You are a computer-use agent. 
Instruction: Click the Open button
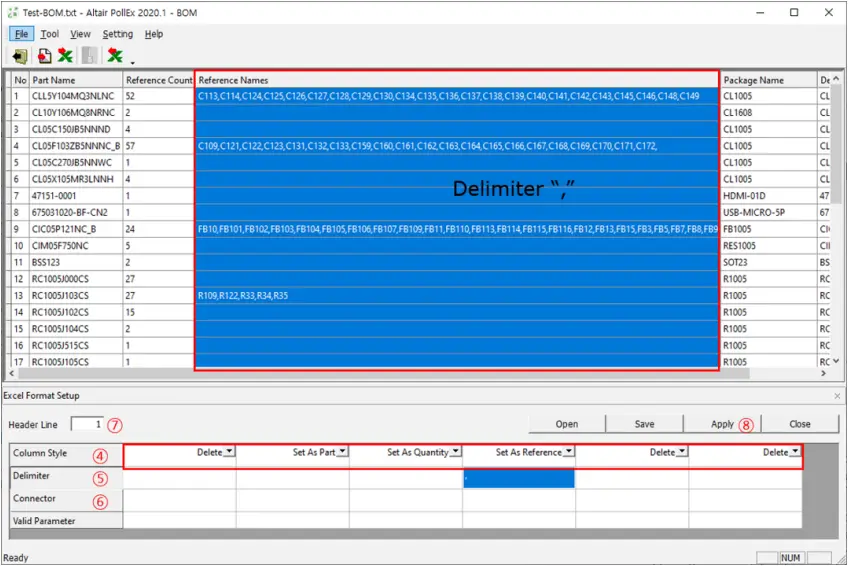coord(567,424)
